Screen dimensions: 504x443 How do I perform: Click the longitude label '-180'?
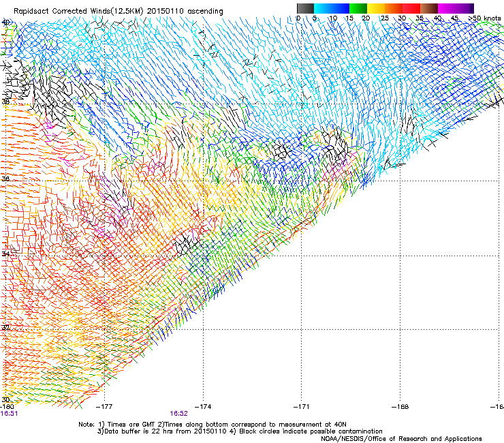7,407
